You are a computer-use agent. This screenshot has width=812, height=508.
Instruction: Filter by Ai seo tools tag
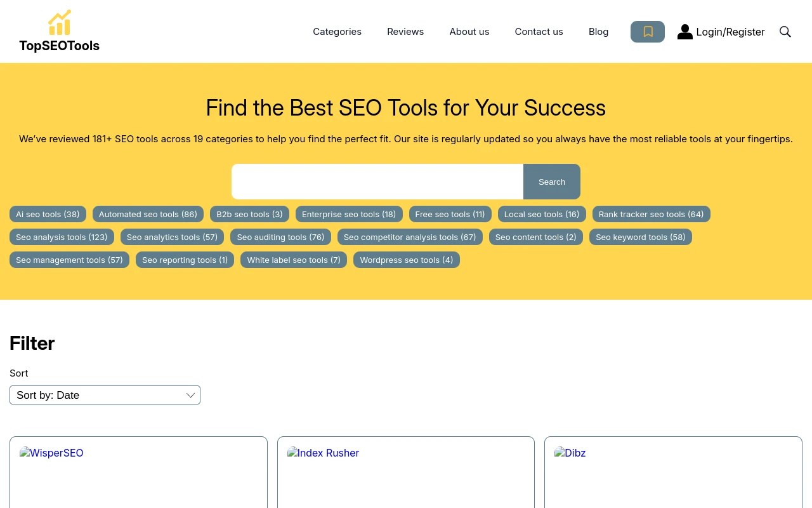pyautogui.click(x=48, y=214)
